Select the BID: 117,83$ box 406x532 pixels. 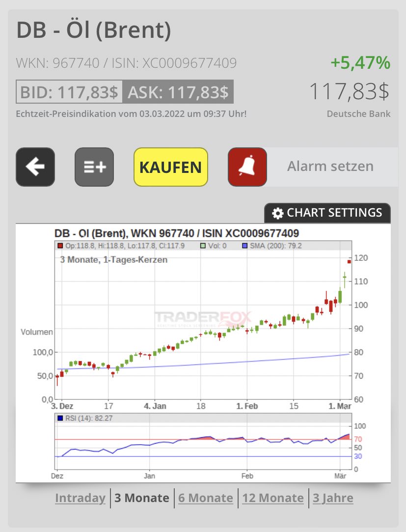[69, 92]
